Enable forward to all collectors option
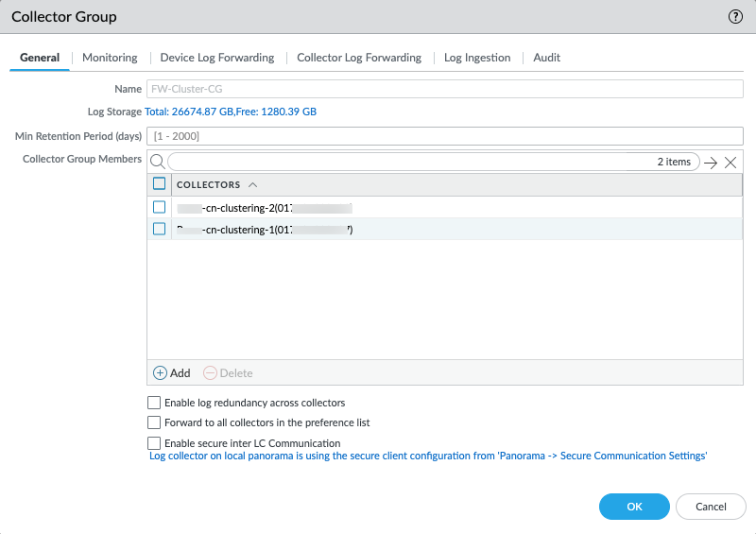 tap(155, 422)
